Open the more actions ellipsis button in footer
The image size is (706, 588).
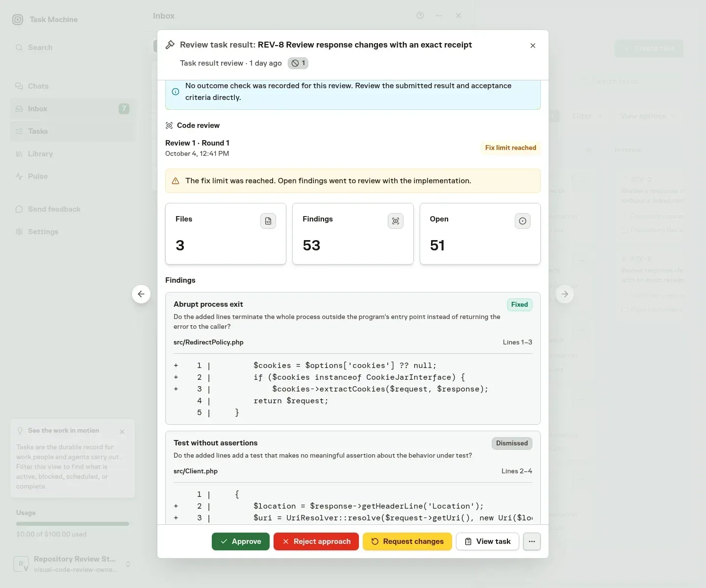(x=532, y=541)
